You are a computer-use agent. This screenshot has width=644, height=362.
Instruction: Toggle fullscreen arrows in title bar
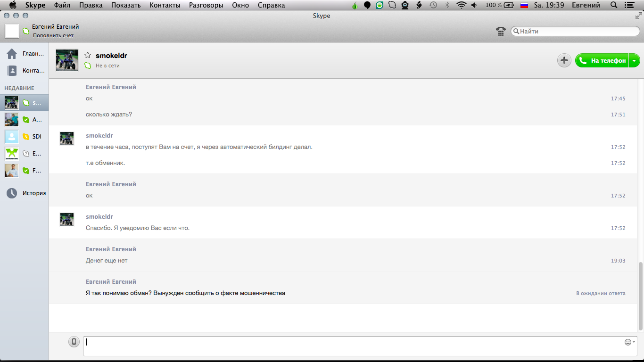point(638,16)
